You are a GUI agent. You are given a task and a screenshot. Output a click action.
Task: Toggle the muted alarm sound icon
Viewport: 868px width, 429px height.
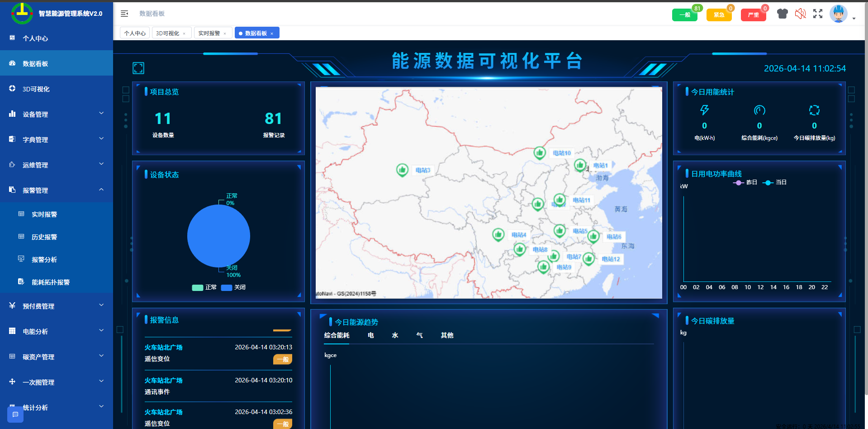[800, 14]
